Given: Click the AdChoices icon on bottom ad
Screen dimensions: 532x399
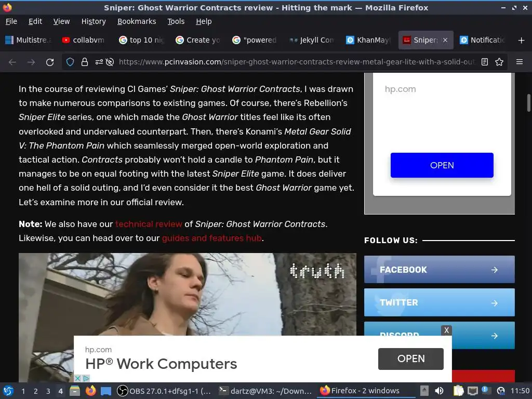Looking at the screenshot, I should tap(86, 378).
